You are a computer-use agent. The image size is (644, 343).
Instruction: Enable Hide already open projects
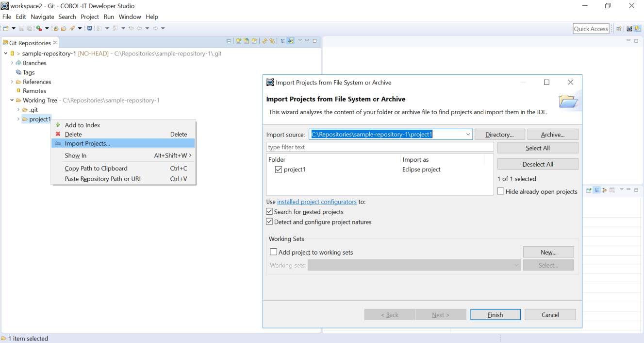click(500, 191)
